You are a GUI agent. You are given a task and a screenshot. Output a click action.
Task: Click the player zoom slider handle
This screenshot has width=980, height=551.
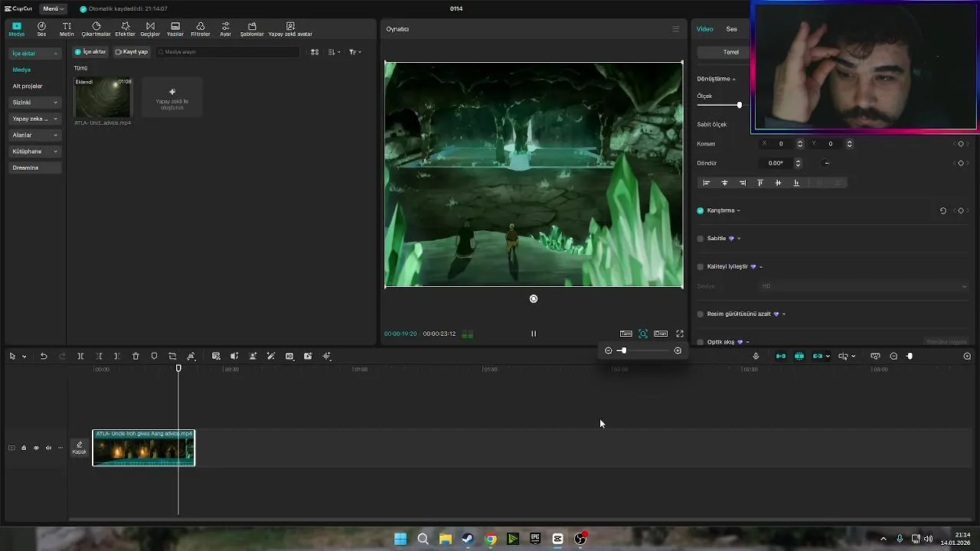tap(623, 350)
